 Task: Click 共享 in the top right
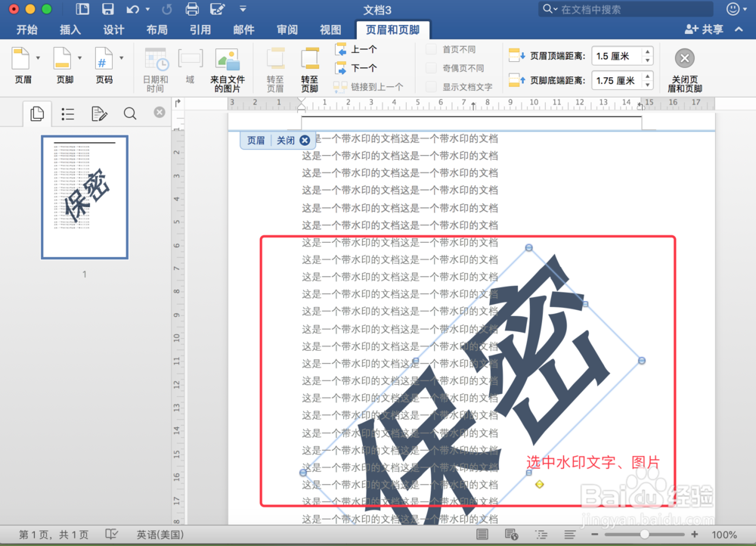pyautogui.click(x=711, y=29)
